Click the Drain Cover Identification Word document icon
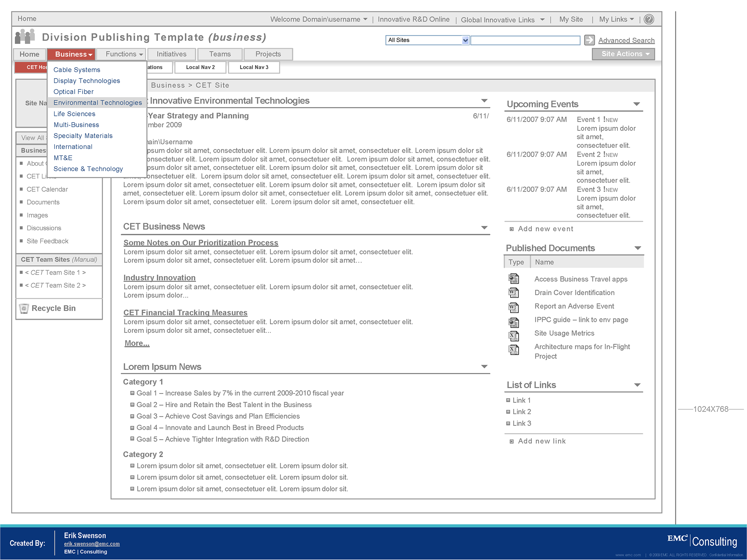Image resolution: width=747 pixels, height=560 pixels. click(x=514, y=292)
